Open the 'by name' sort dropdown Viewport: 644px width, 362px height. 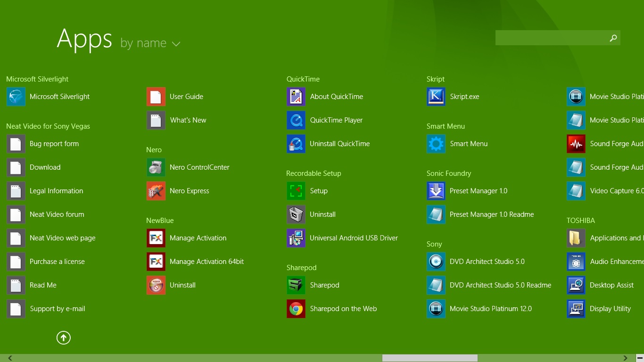(150, 43)
